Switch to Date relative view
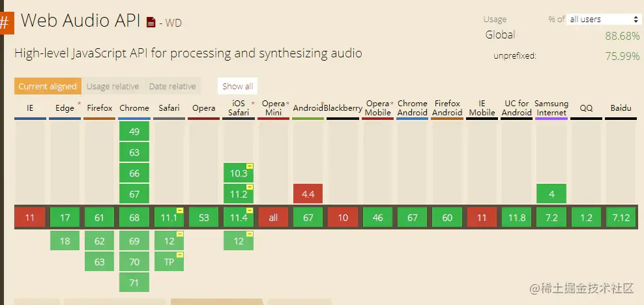This screenshot has width=644, height=305. [173, 86]
